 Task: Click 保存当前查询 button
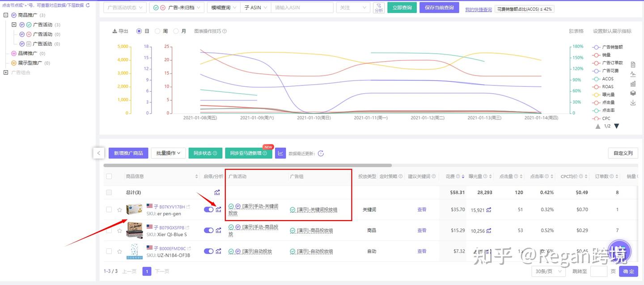click(439, 8)
